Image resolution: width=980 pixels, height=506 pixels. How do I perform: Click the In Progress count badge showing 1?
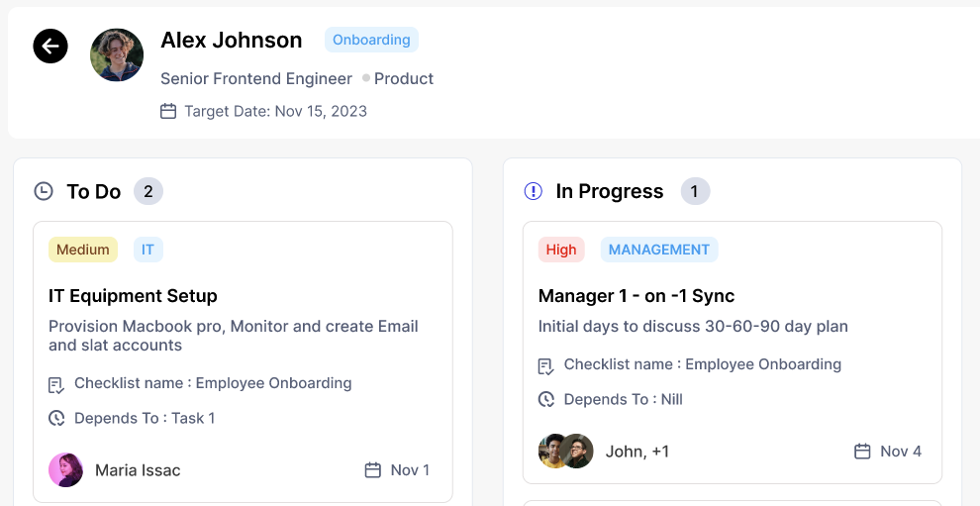[695, 191]
